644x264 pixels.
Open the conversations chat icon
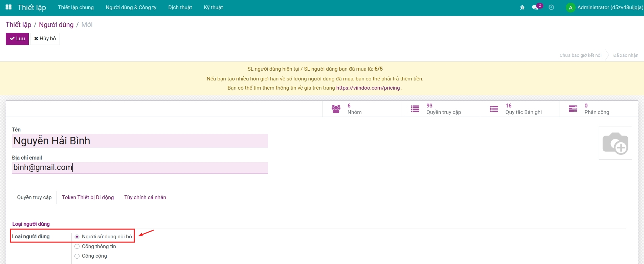click(535, 7)
